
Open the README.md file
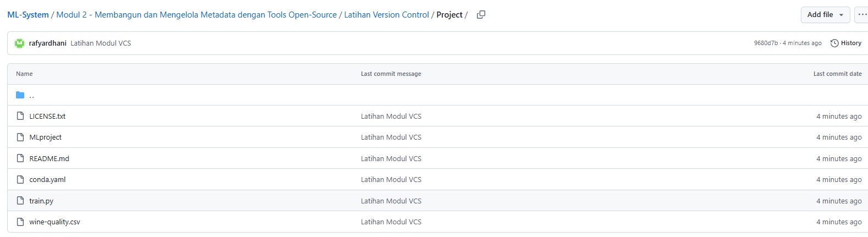click(x=49, y=158)
